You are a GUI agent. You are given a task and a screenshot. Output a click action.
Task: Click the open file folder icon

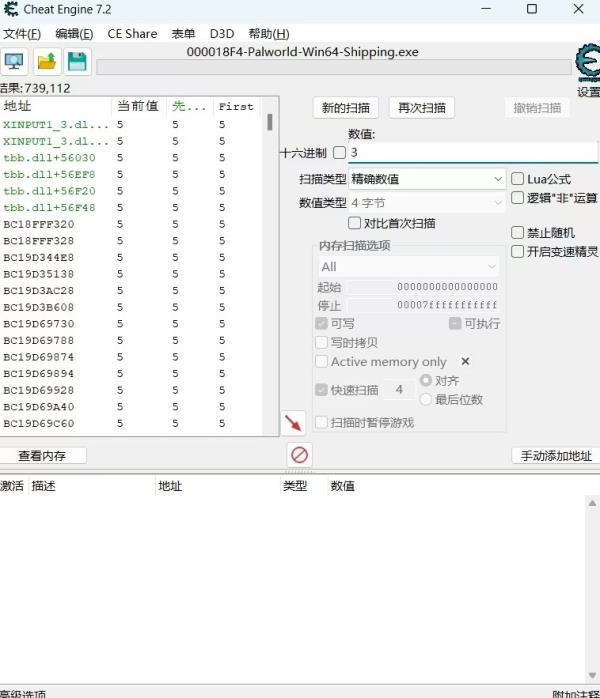(46, 62)
